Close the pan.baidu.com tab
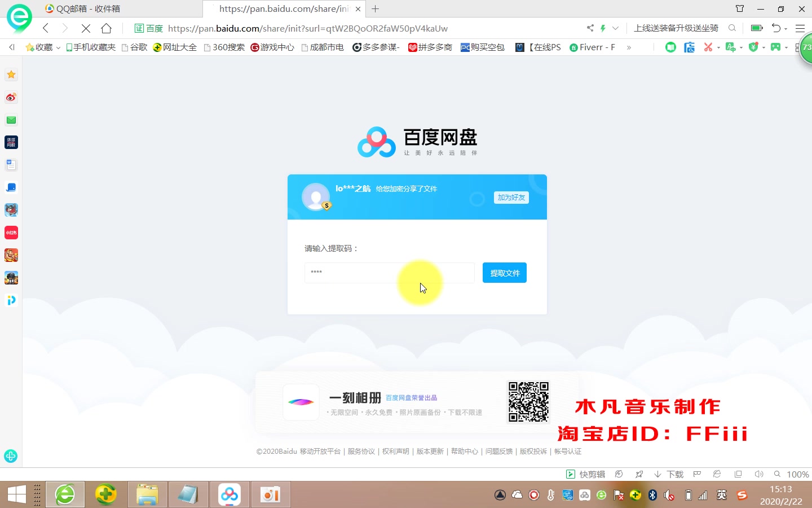Screen dimensions: 812x508 click(x=358, y=8)
